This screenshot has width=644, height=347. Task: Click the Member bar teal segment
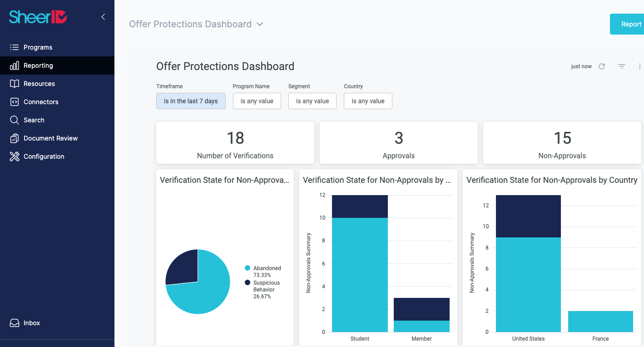[421, 326]
